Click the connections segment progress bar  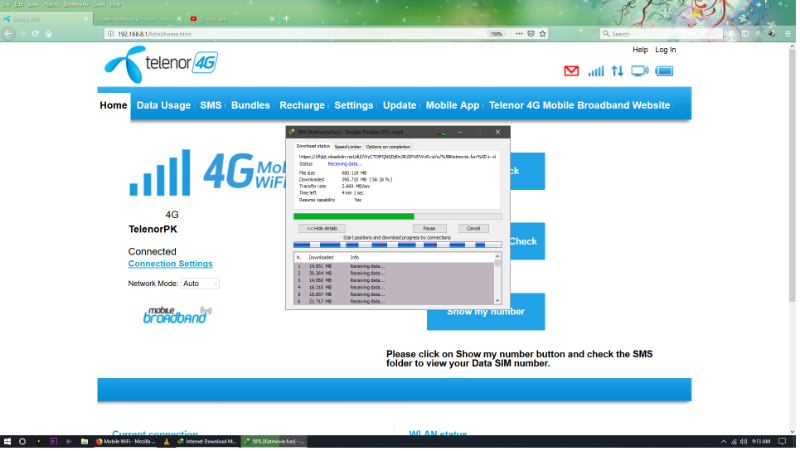pyautogui.click(x=399, y=246)
